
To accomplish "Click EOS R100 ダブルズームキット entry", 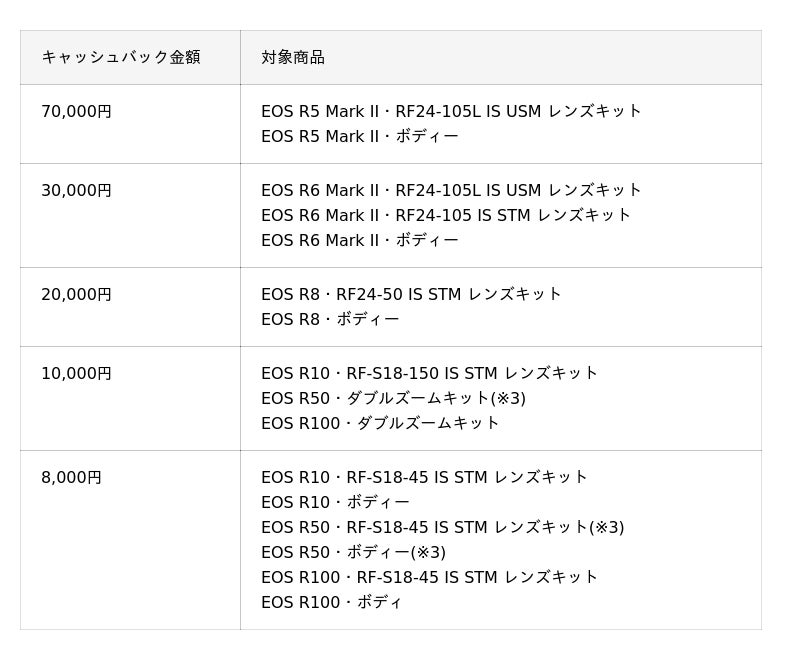I will pos(380,423).
